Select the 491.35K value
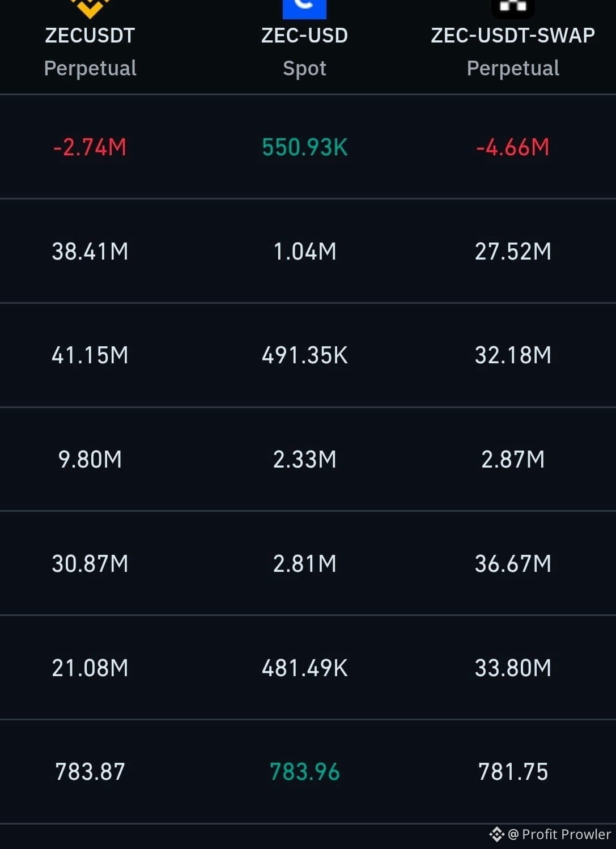Screen dimensions: 616x849 click(305, 355)
